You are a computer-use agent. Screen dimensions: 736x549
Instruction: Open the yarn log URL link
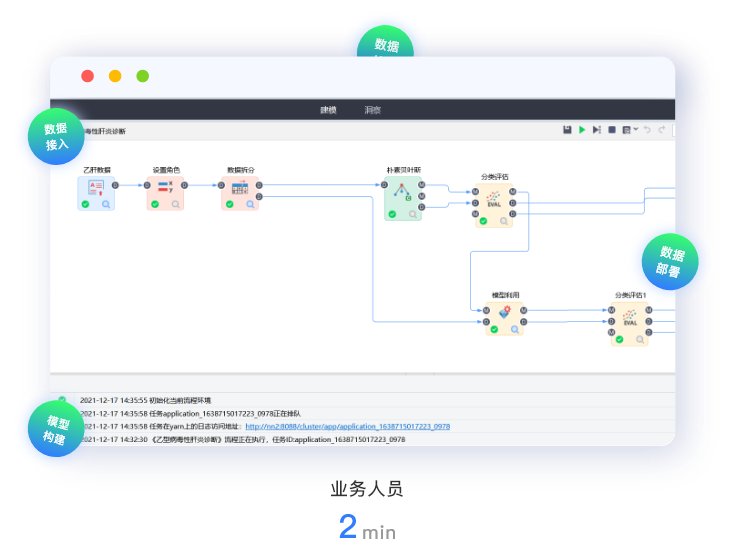point(347,426)
